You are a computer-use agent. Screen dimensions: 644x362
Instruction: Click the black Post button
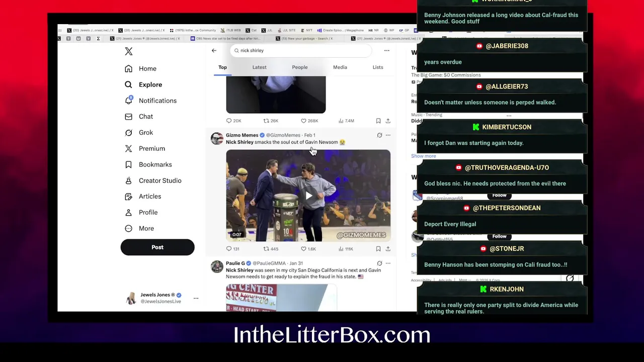[x=157, y=247]
